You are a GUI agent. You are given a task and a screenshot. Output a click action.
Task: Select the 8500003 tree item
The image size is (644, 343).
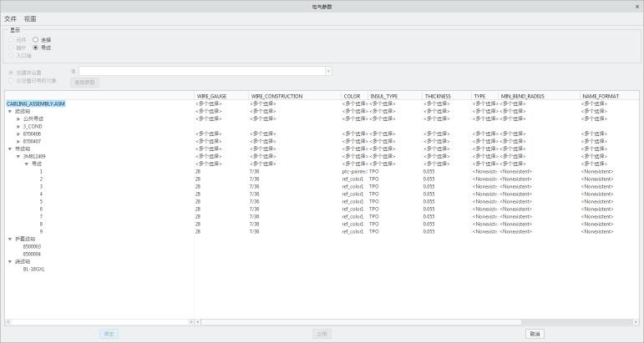pos(32,246)
